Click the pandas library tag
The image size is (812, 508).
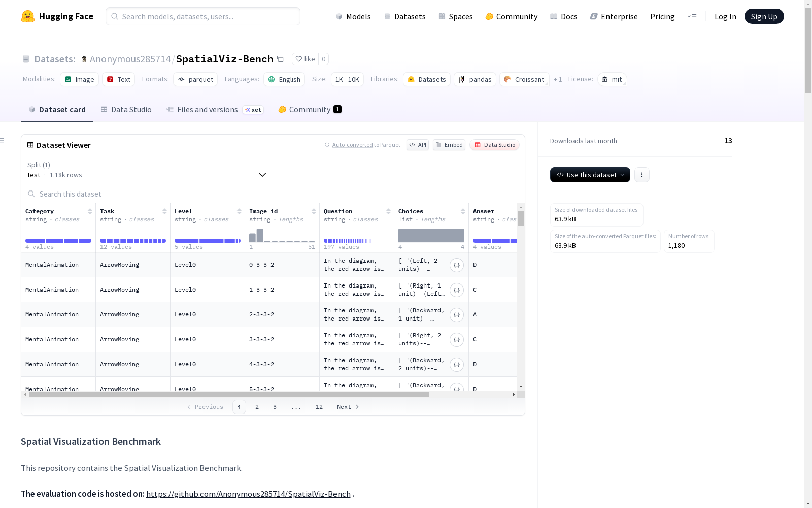475,79
